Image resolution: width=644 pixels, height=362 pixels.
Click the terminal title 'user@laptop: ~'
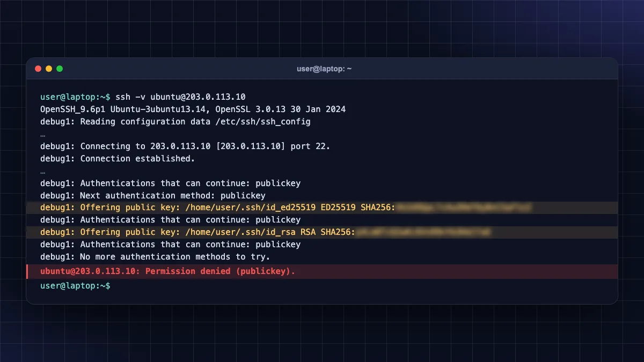(324, 69)
